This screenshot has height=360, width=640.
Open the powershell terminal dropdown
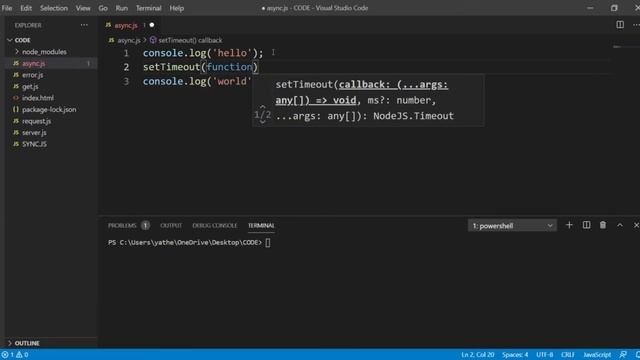pos(512,226)
